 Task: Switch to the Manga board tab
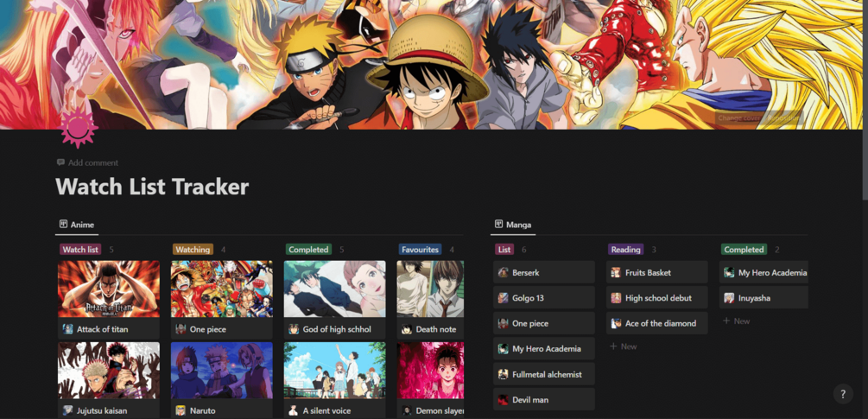[x=513, y=225]
